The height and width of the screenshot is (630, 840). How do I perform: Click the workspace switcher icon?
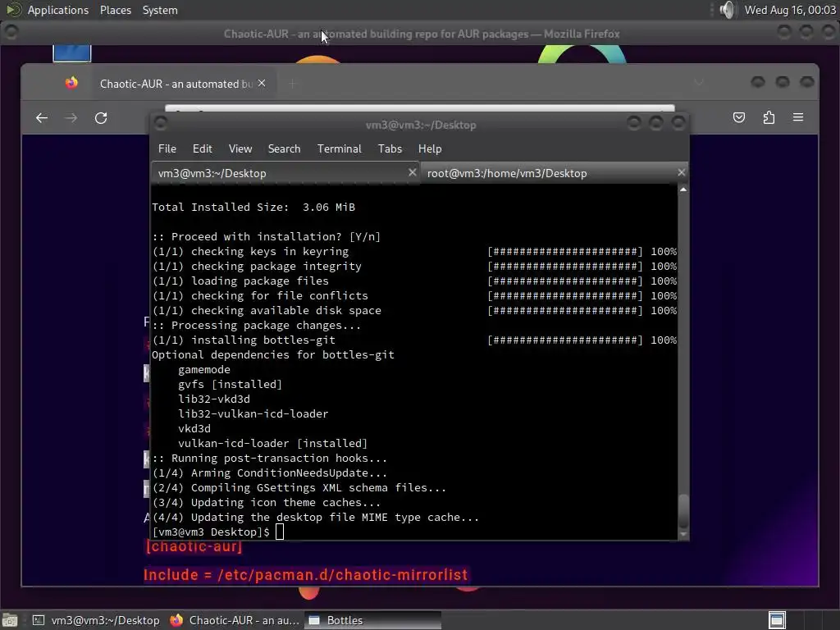tap(777, 620)
